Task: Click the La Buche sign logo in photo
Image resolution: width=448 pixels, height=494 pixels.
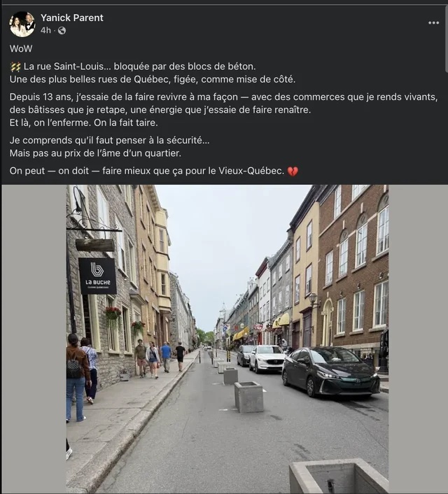Action: 97,276
